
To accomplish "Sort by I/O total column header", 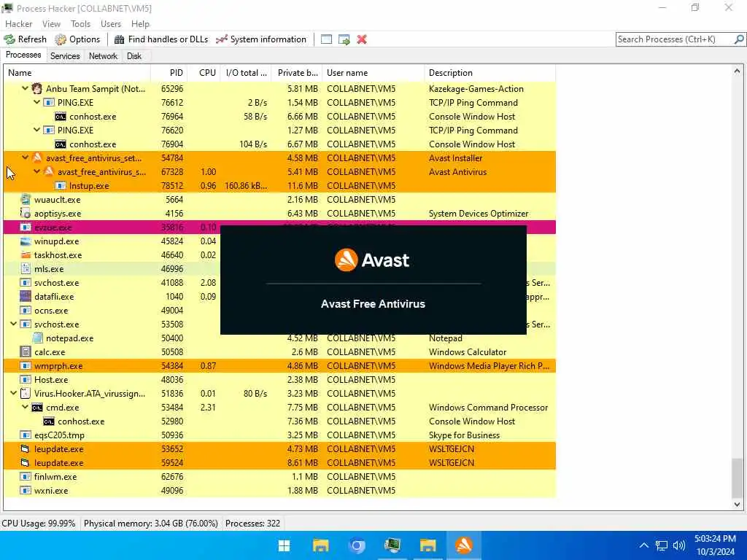I will [x=246, y=73].
